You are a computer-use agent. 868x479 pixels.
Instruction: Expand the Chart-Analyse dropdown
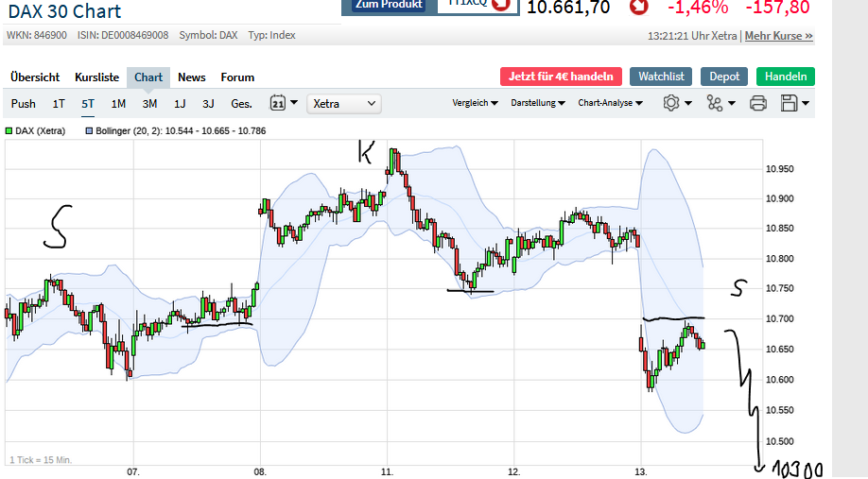(x=610, y=103)
